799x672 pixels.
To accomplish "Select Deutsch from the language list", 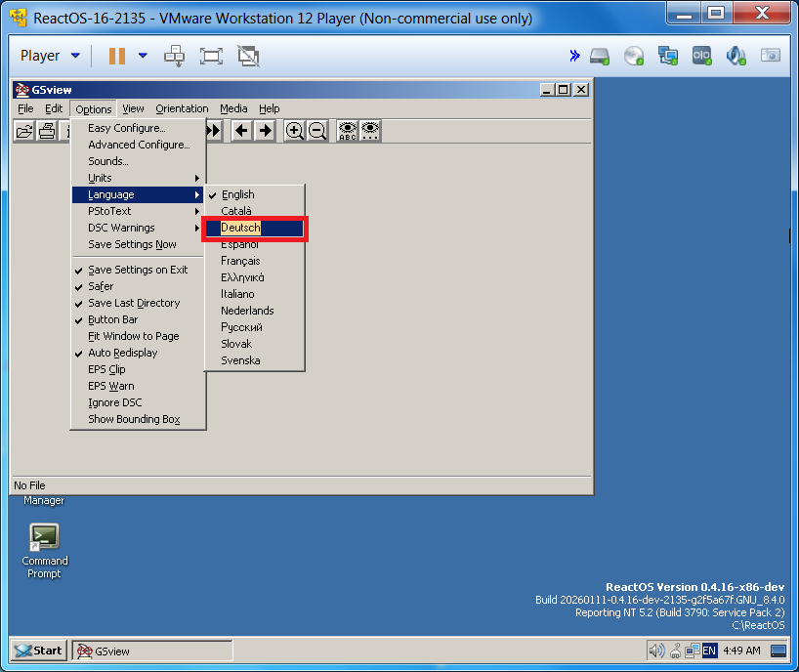I will pos(241,228).
